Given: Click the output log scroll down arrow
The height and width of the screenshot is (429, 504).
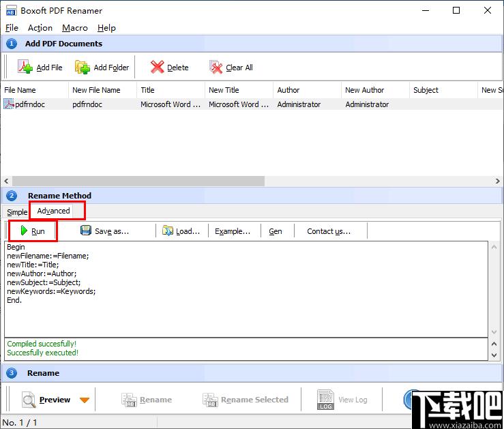Looking at the screenshot, I should pos(494,355).
